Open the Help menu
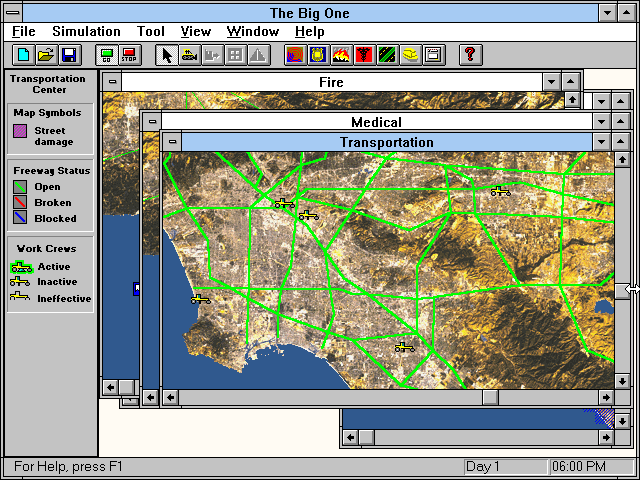 pos(309,31)
